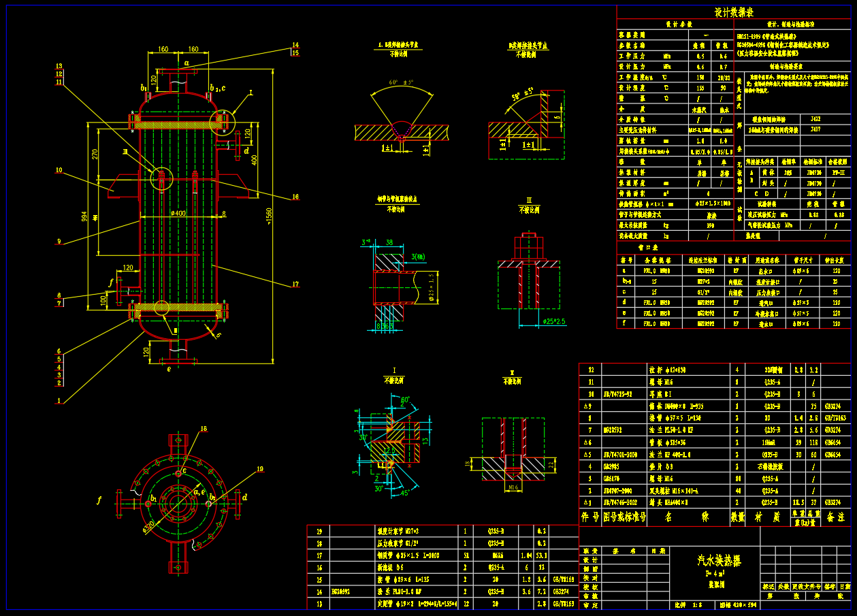The width and height of the screenshot is (857, 616).
Task: Click nozzle label d on plan view
Action: tap(245, 498)
